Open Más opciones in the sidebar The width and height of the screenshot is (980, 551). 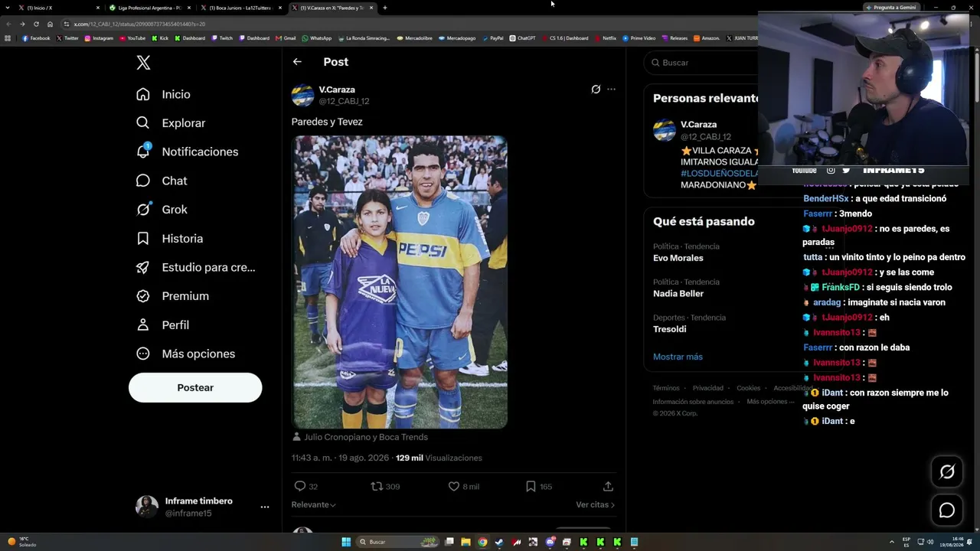[185, 354]
